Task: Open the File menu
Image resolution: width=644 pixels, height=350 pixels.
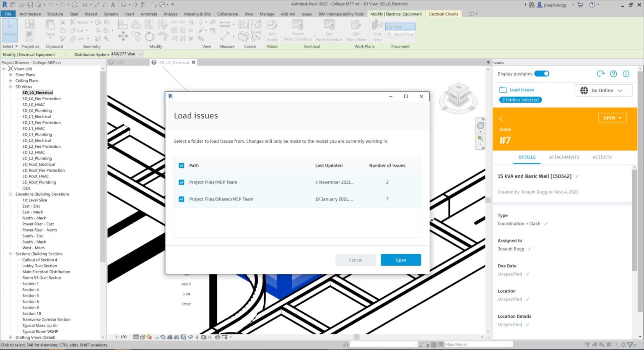Action: pos(8,14)
